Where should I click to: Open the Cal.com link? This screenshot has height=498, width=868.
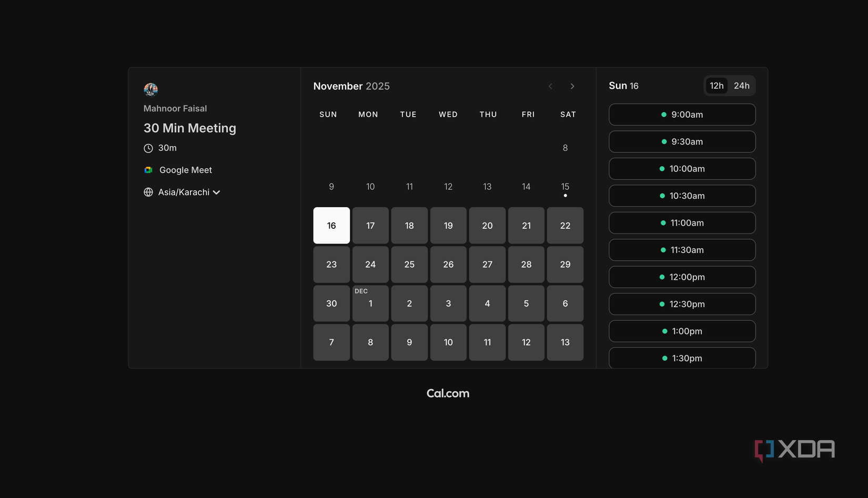(x=448, y=393)
